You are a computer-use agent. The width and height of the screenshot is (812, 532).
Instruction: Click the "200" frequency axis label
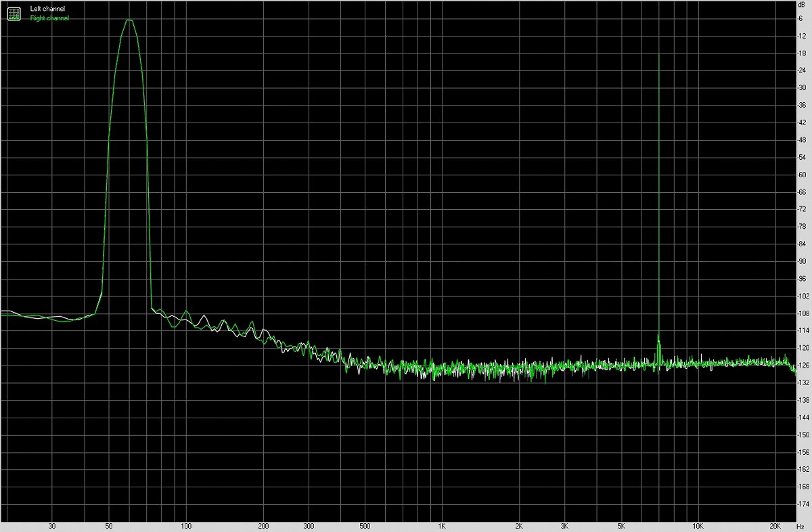pyautogui.click(x=263, y=526)
